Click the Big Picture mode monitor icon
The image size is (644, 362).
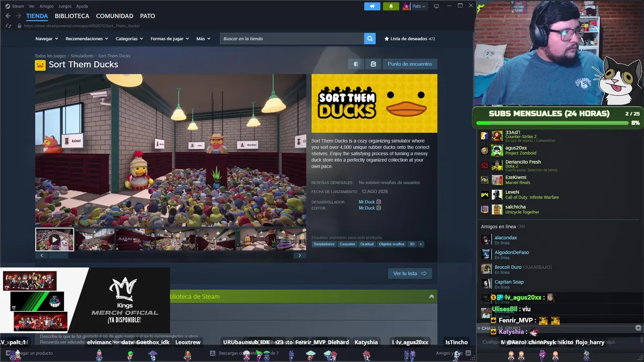tap(436, 6)
